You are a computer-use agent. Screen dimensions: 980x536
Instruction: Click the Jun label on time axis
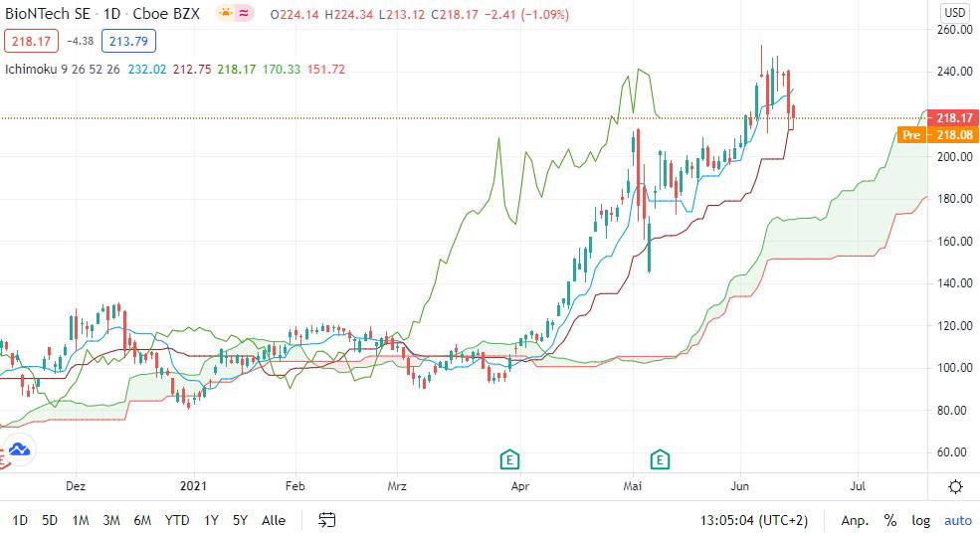click(740, 486)
